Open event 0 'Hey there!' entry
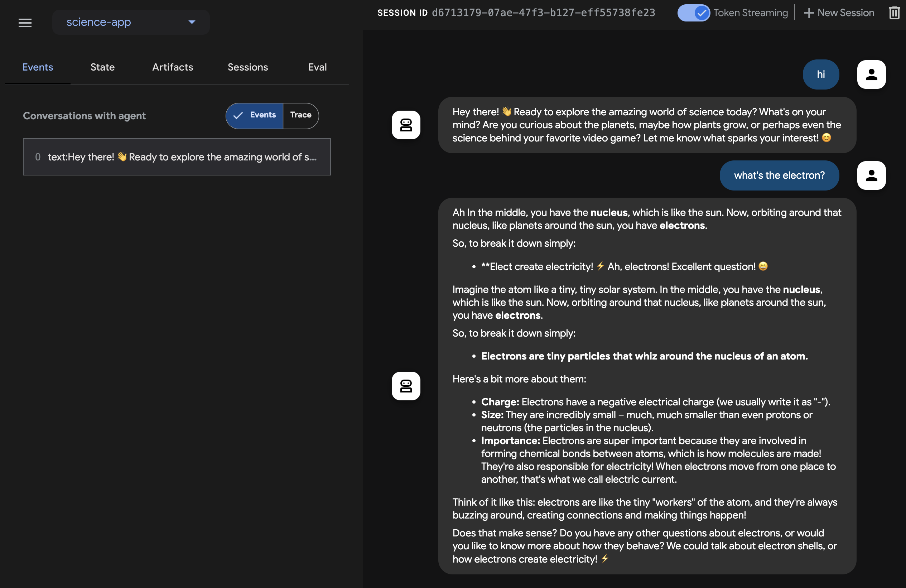 coord(177,157)
